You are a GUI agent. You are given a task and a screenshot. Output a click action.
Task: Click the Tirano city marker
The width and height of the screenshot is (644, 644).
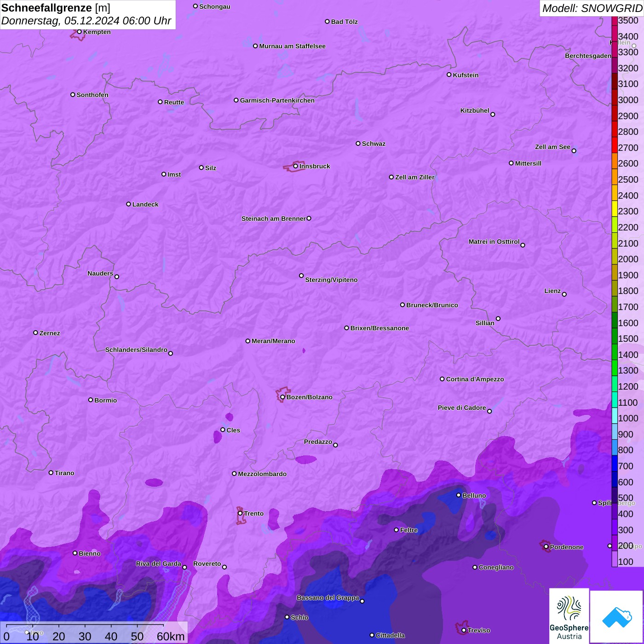[51, 472]
